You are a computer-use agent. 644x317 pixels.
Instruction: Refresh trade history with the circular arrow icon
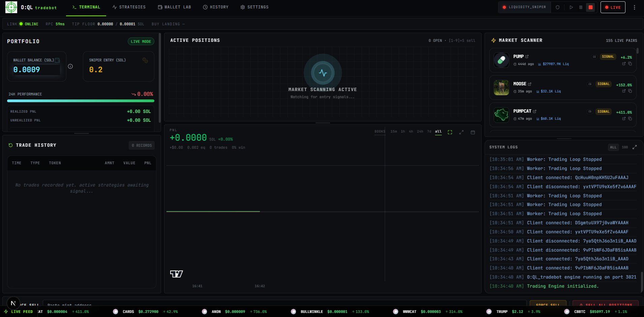pos(10,145)
